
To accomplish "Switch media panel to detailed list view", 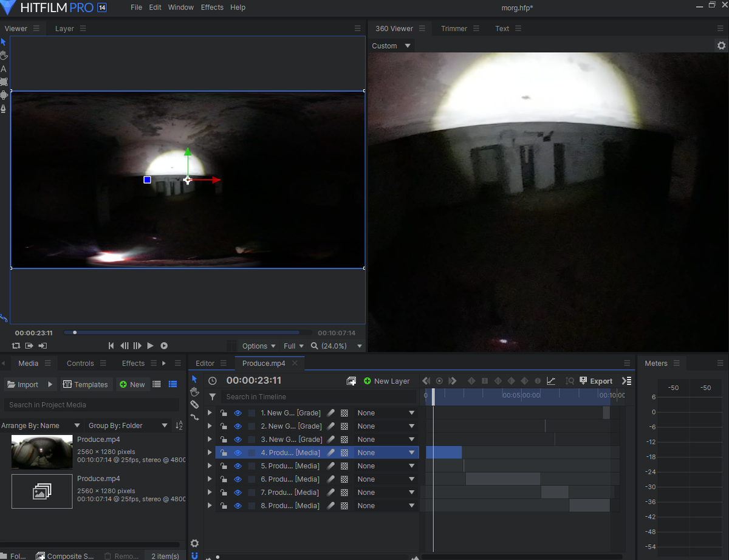I will [173, 384].
